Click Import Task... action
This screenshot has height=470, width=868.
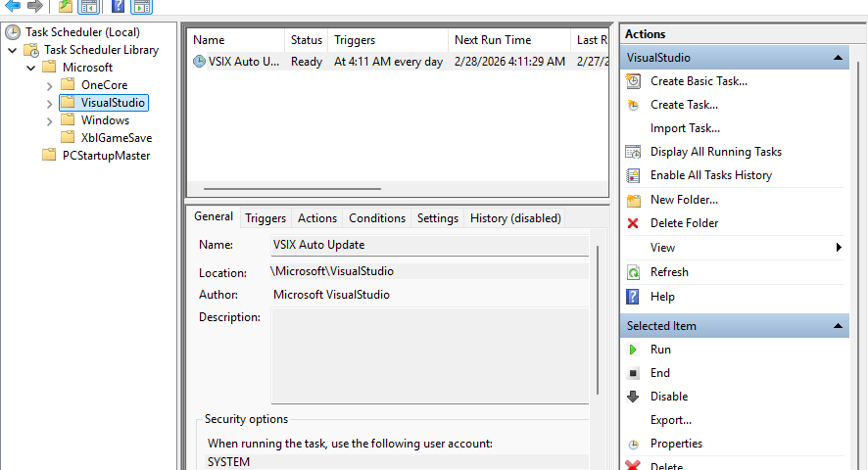tap(686, 128)
